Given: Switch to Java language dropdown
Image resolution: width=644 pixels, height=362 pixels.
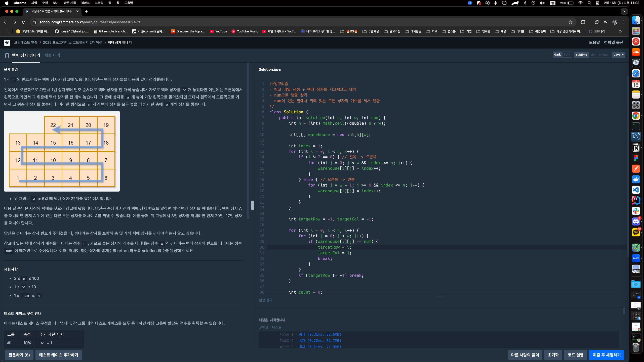Looking at the screenshot, I should point(619,54).
